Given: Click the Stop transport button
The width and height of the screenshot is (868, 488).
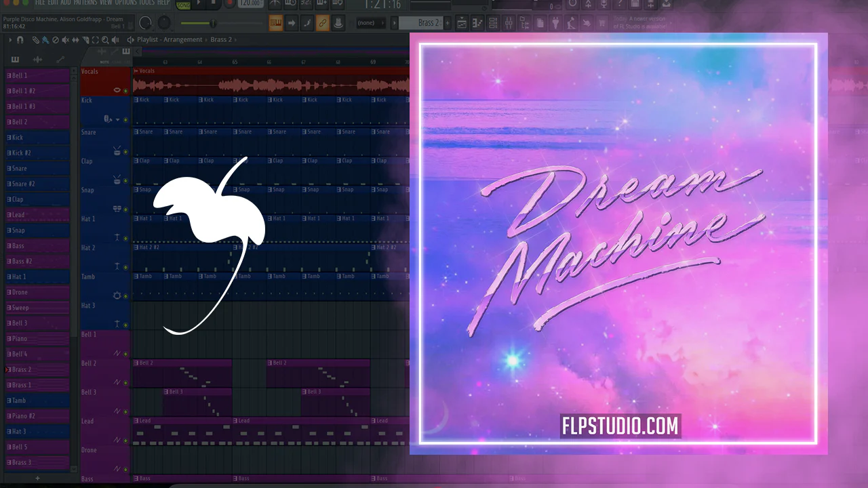Looking at the screenshot, I should click(214, 3).
